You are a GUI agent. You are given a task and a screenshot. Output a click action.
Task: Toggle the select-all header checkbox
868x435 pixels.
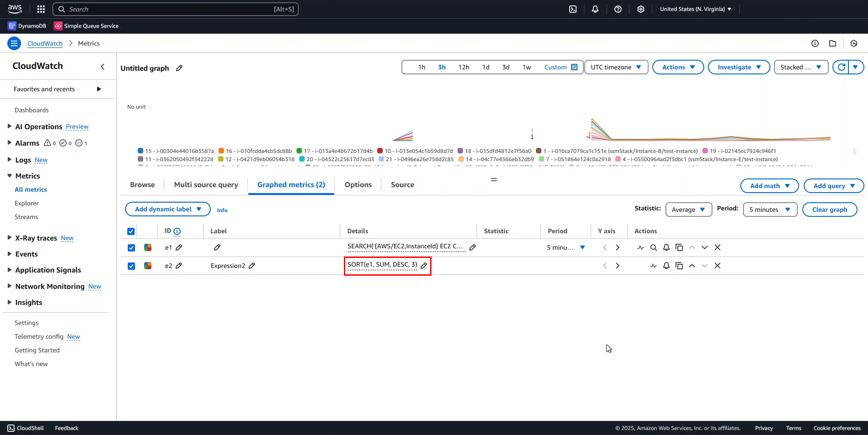click(x=131, y=231)
